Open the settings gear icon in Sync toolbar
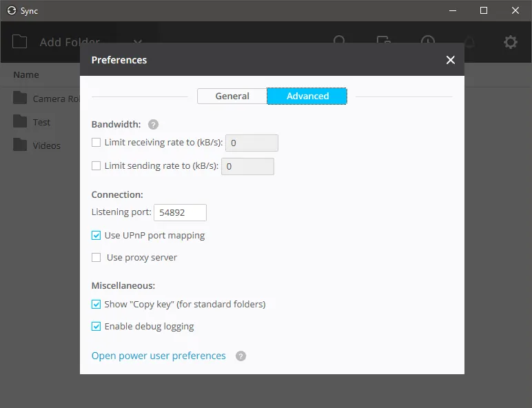The image size is (532, 408). click(x=510, y=42)
